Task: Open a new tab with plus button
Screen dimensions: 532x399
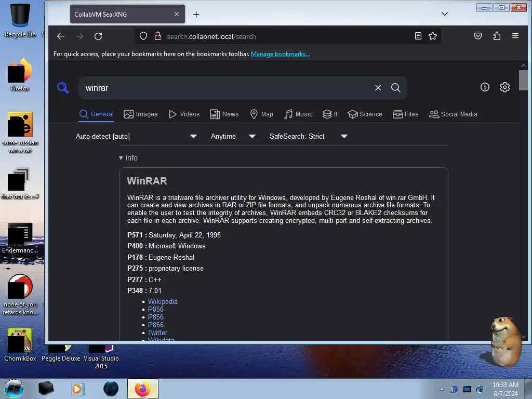Action: point(196,14)
